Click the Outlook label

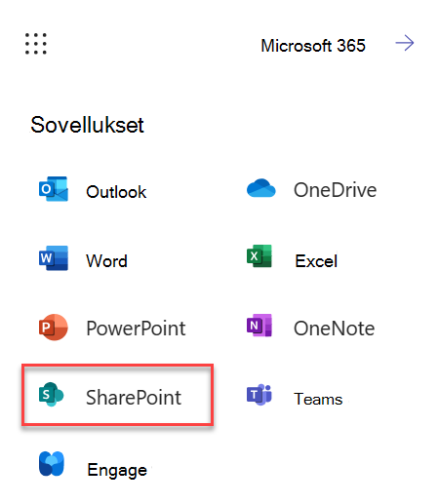coord(116,192)
